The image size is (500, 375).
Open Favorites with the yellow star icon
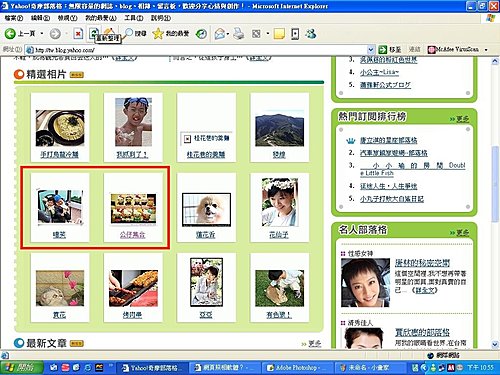click(x=171, y=33)
